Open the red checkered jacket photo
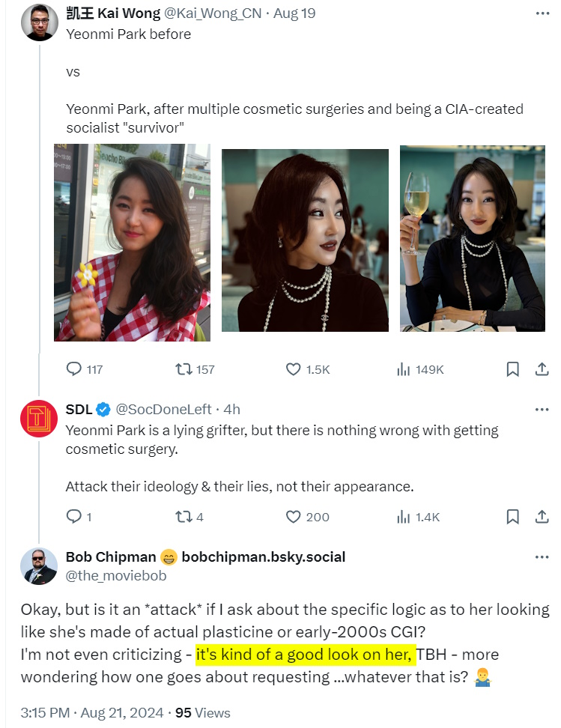561x728 pixels. 133,243
